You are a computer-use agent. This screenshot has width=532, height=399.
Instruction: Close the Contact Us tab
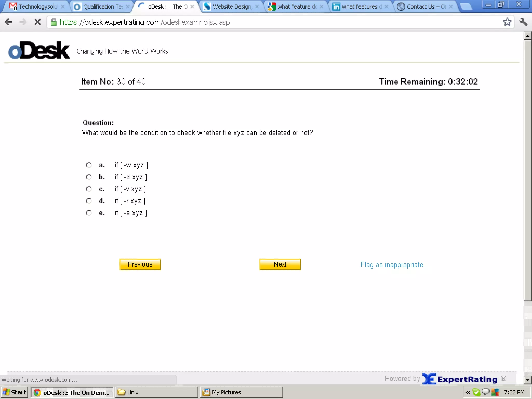[451, 7]
